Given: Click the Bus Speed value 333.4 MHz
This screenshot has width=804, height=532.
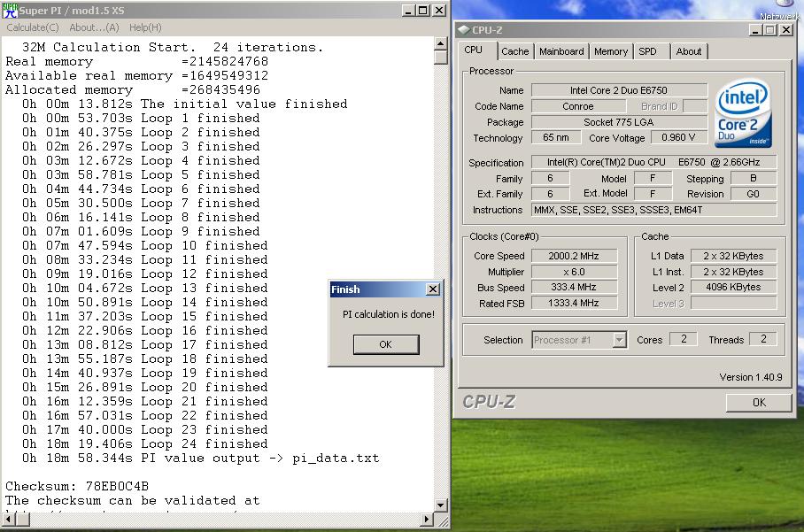Looking at the screenshot, I should (x=574, y=287).
